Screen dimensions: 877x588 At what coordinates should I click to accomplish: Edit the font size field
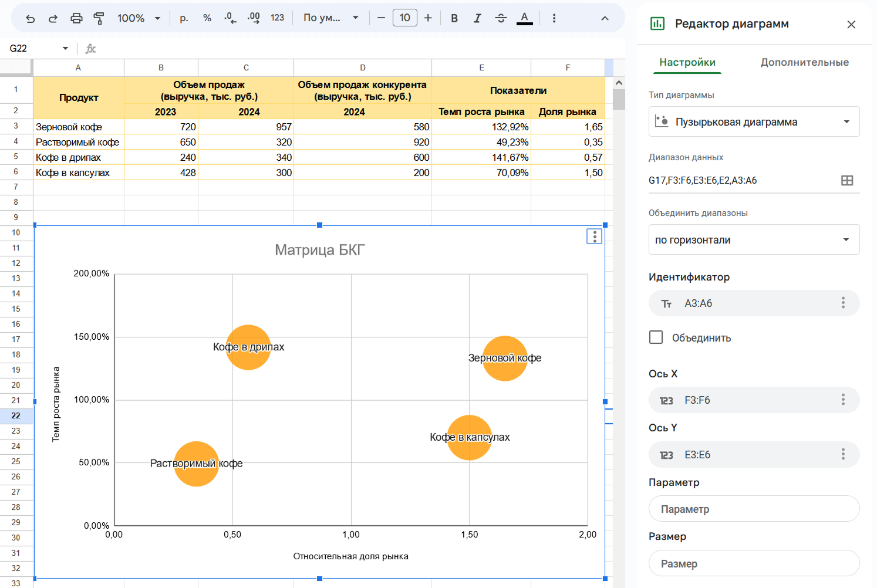pos(405,18)
